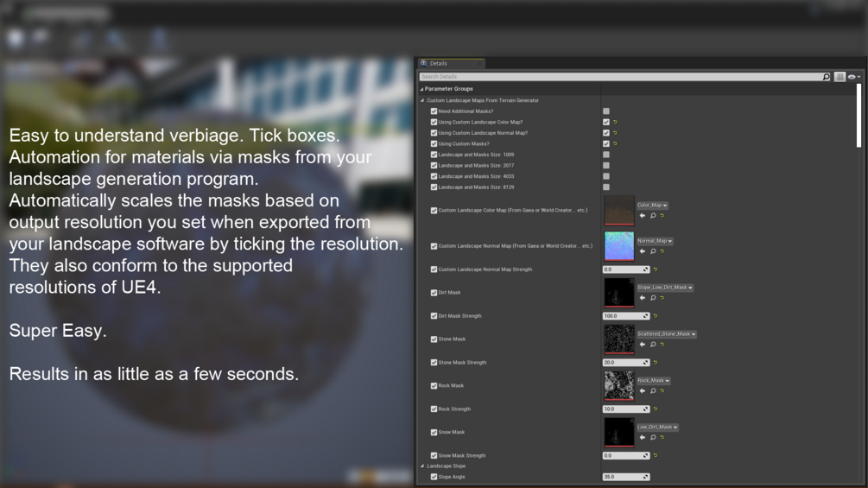The height and width of the screenshot is (488, 868).
Task: Reset Using Custom Landscape Normal Map value
Action: pyautogui.click(x=615, y=133)
